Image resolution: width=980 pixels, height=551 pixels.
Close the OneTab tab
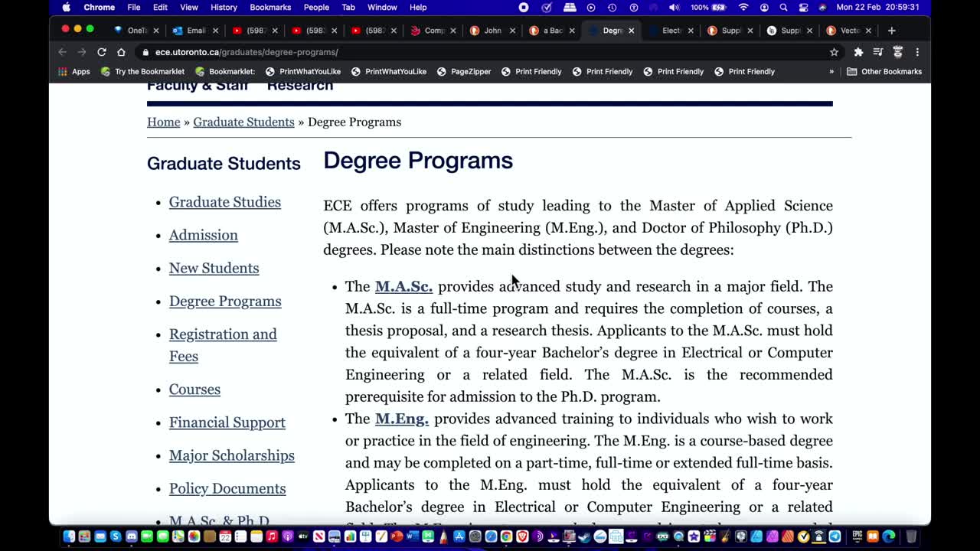tap(155, 31)
